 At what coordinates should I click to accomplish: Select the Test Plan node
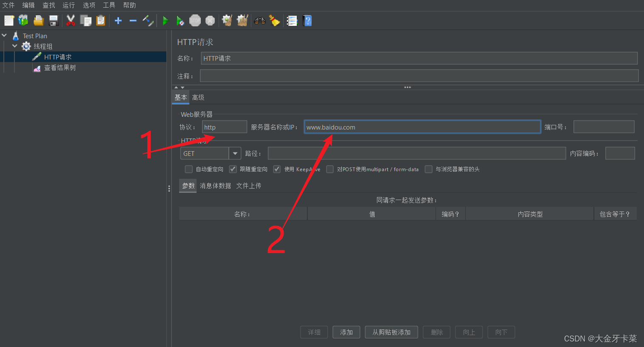tap(35, 36)
